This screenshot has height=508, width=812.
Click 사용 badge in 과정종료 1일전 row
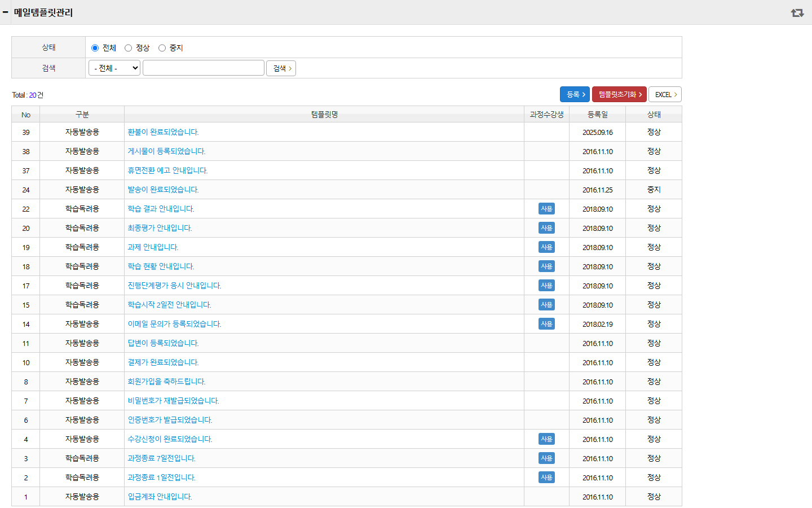[546, 478]
